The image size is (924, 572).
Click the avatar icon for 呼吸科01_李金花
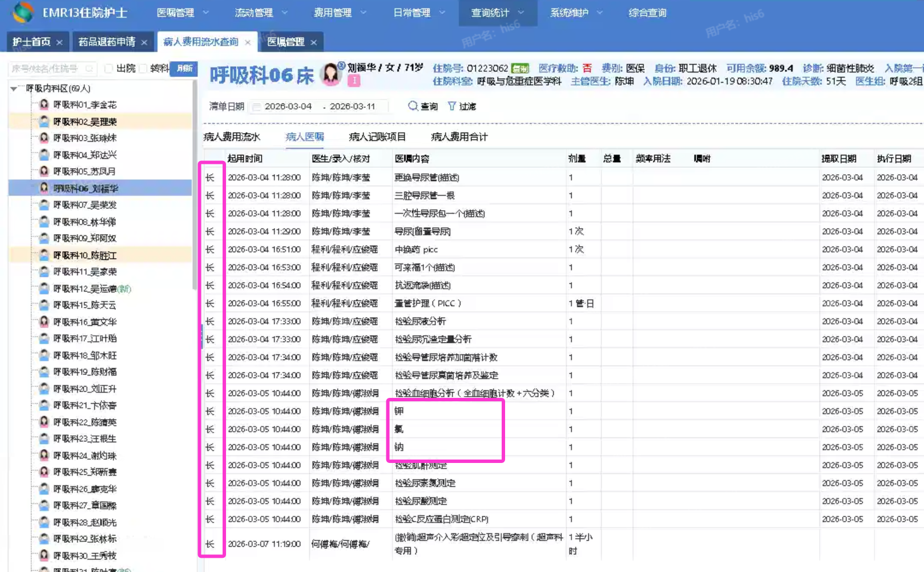[x=44, y=104]
